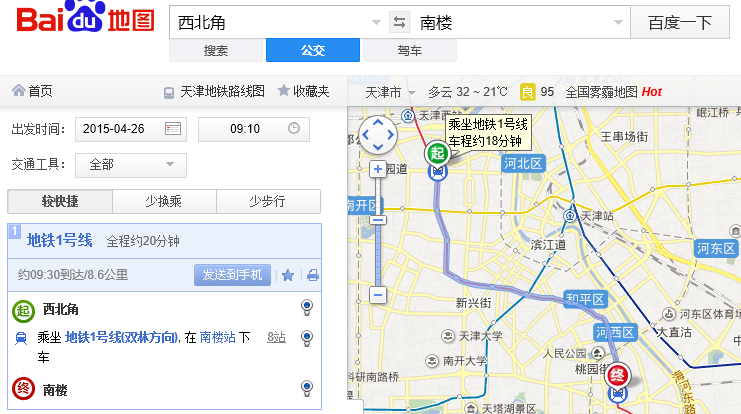
Task: Click the subway train icon beside 天津地铁路线图
Action: click(x=169, y=93)
